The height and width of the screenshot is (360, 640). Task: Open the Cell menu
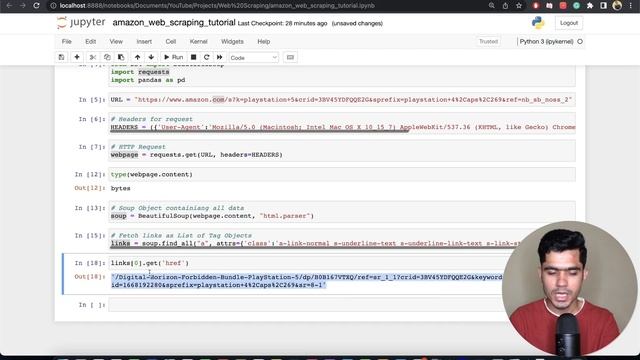[x=171, y=42]
